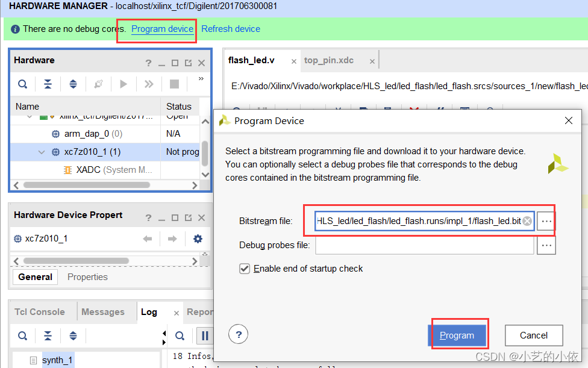Switch to the General tab
This screenshot has height=368, width=588.
[36, 277]
